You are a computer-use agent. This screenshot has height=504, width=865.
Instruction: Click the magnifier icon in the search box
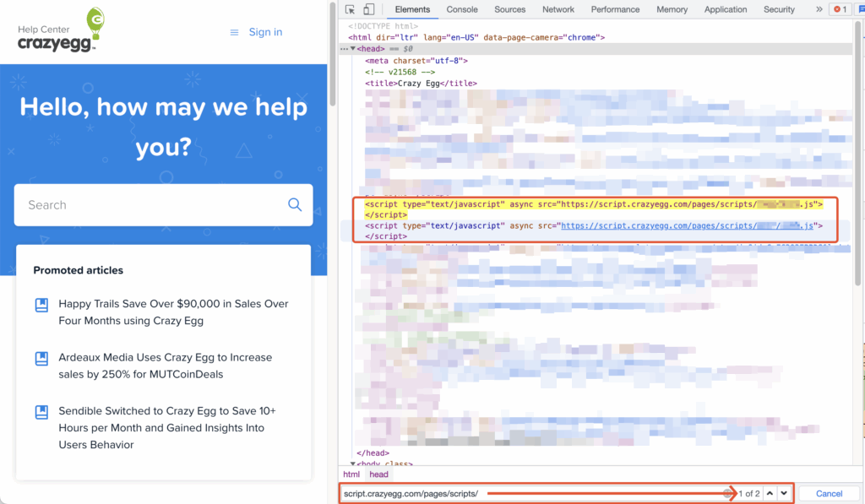295,204
